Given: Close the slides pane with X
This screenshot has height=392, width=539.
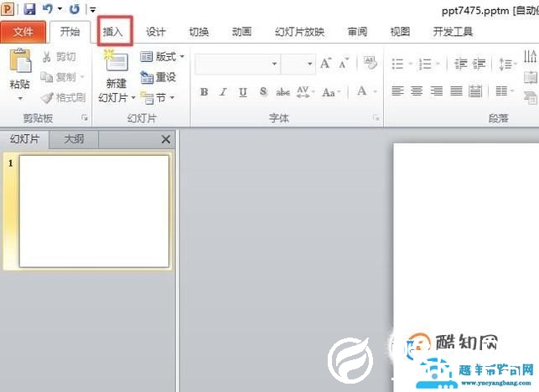Looking at the screenshot, I should pyautogui.click(x=166, y=139).
